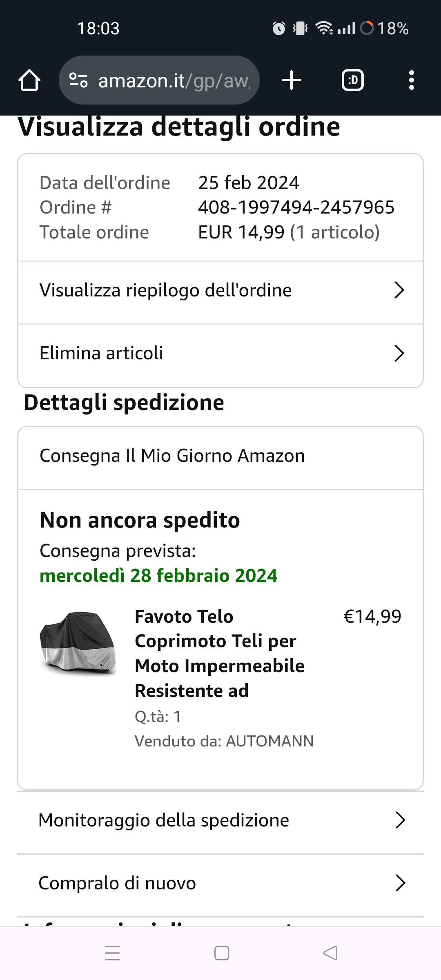This screenshot has width=441, height=980.
Task: Open site info icon in address bar
Action: click(78, 80)
